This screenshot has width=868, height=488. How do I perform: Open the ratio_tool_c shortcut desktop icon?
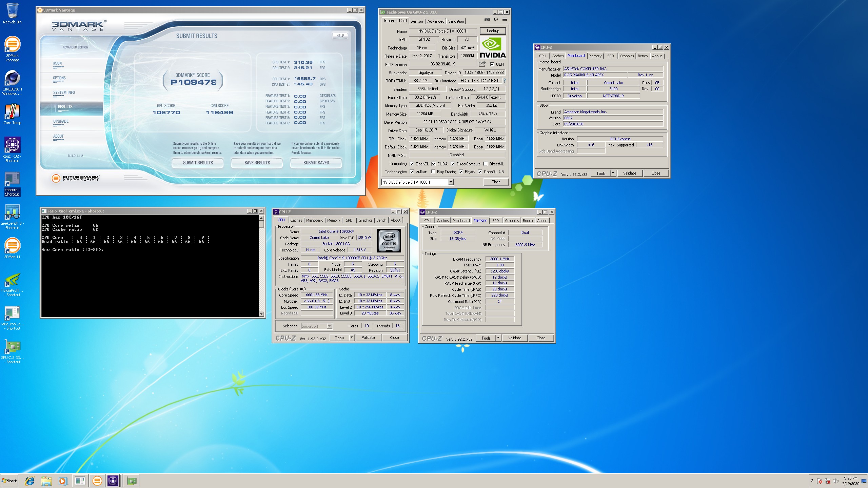click(12, 318)
